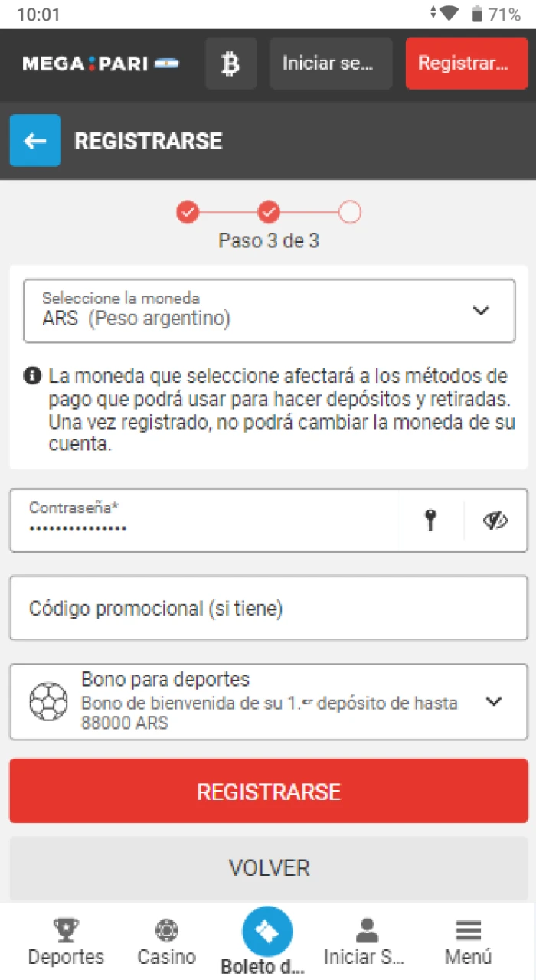The height and width of the screenshot is (980, 536).
Task: Open the Menú hamburger icon
Action: [x=468, y=929]
